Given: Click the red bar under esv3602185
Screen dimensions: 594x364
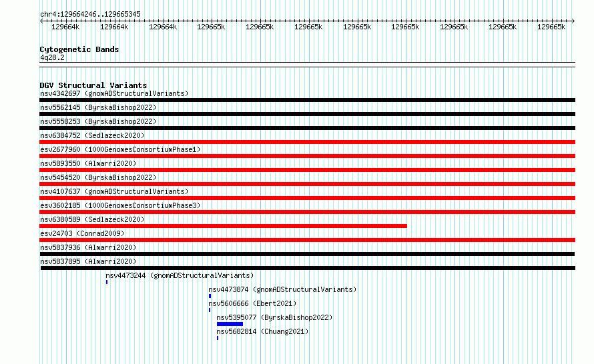Looking at the screenshot, I should click(307, 212).
